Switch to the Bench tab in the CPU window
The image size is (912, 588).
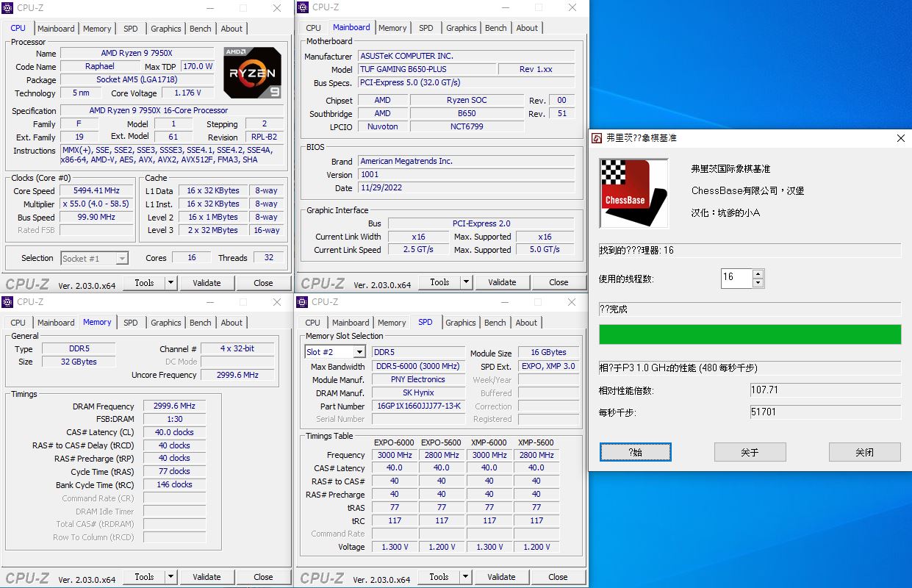(x=201, y=29)
